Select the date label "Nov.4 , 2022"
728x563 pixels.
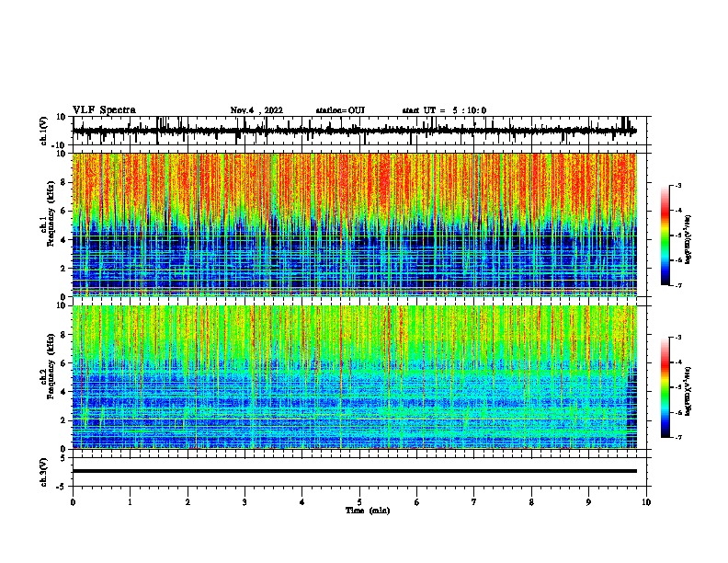coord(256,110)
